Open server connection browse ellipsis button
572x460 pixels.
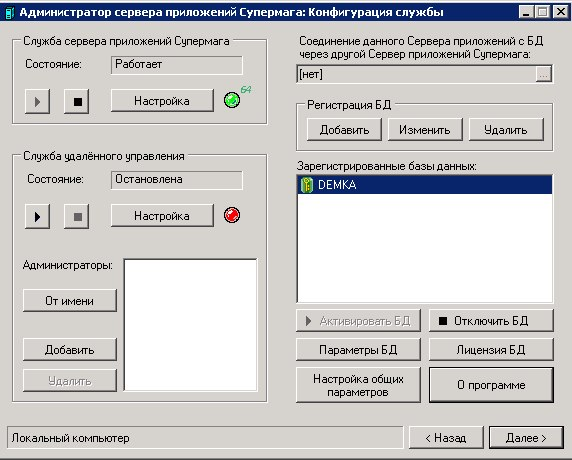tap(544, 74)
